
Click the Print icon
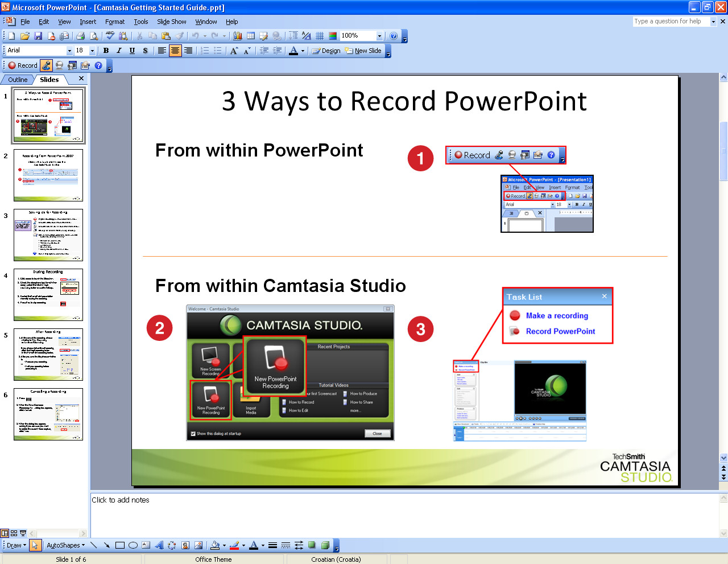coord(80,36)
